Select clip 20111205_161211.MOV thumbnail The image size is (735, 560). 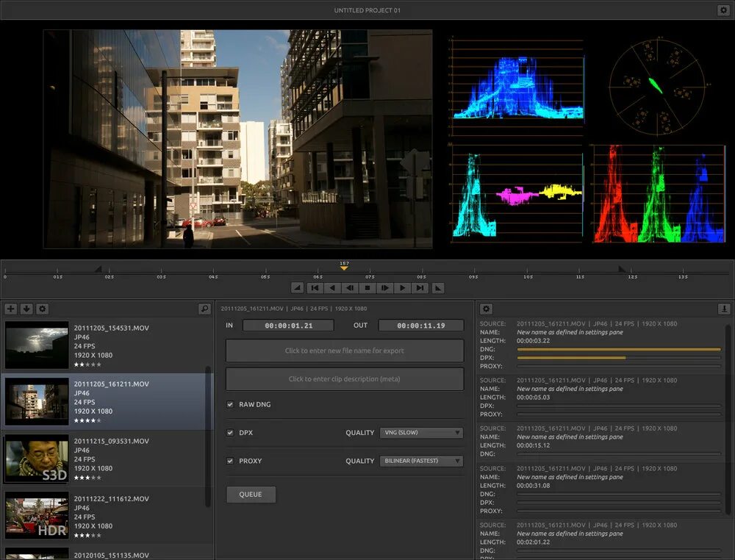tap(37, 401)
